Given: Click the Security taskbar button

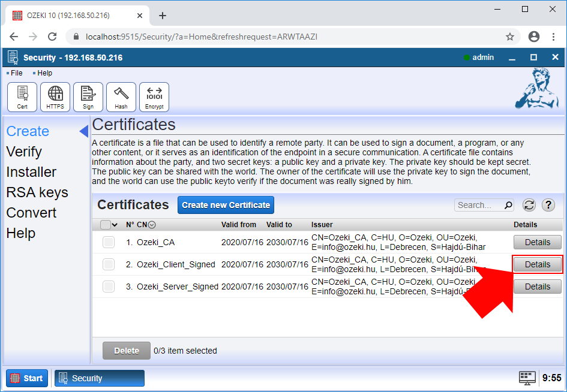Looking at the screenshot, I should [x=100, y=378].
